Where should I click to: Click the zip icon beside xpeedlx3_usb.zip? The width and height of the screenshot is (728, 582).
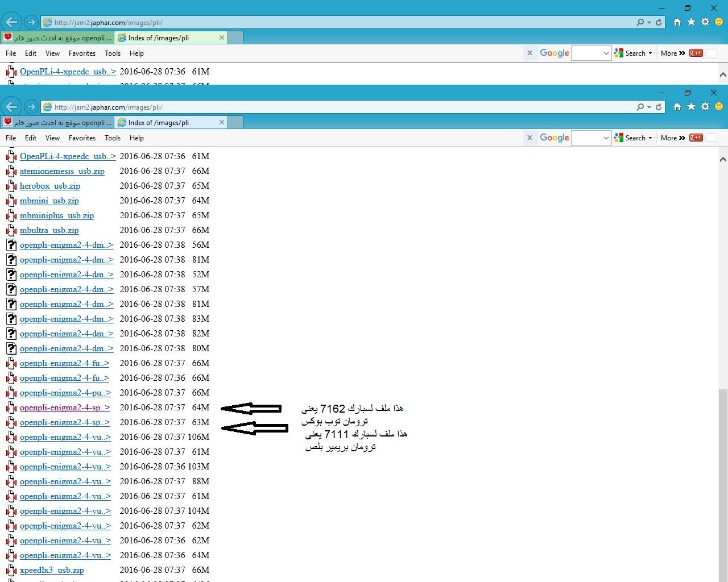click(11, 570)
